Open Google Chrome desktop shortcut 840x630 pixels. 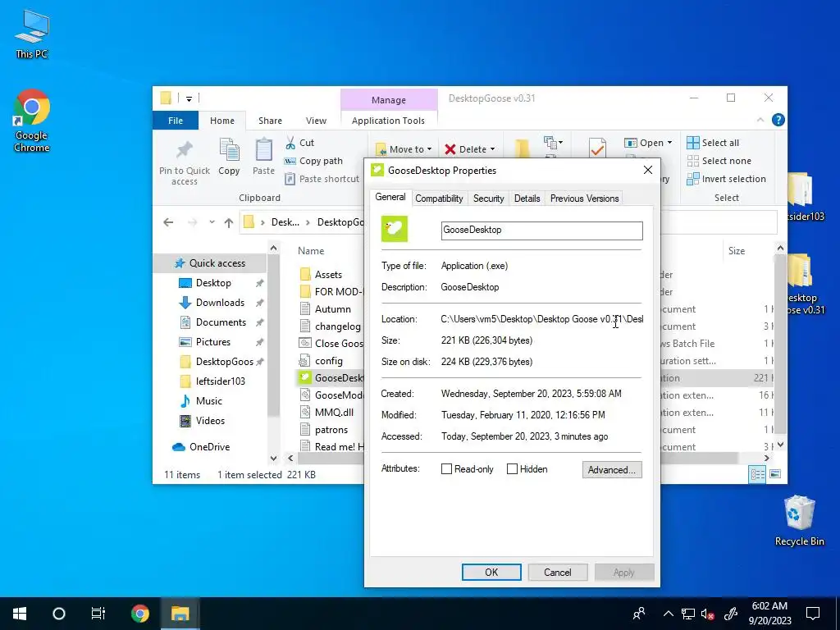(32, 121)
